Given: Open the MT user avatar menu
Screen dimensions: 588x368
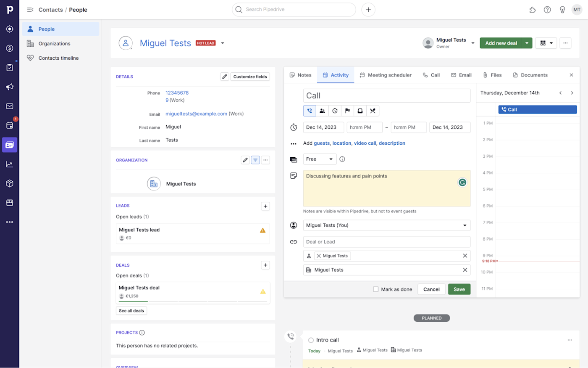Looking at the screenshot, I should [x=577, y=10].
